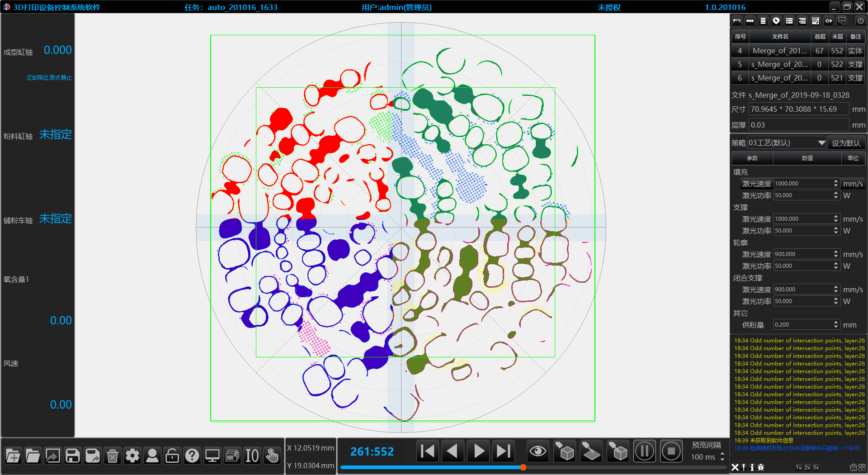Select 3x log zoom
Screen dimensions: 868x475
[x=816, y=468]
